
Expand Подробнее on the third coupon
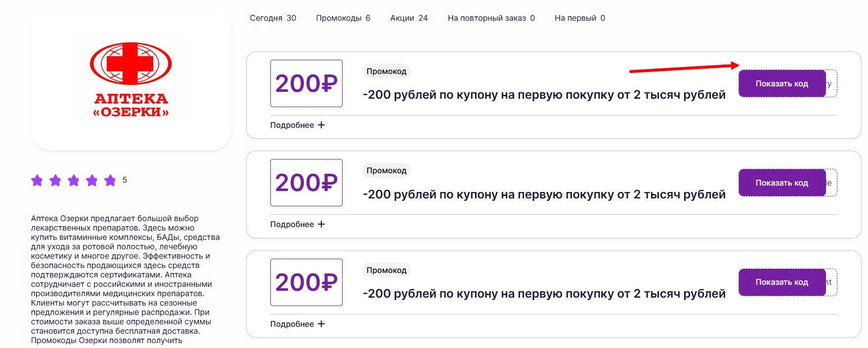297,324
